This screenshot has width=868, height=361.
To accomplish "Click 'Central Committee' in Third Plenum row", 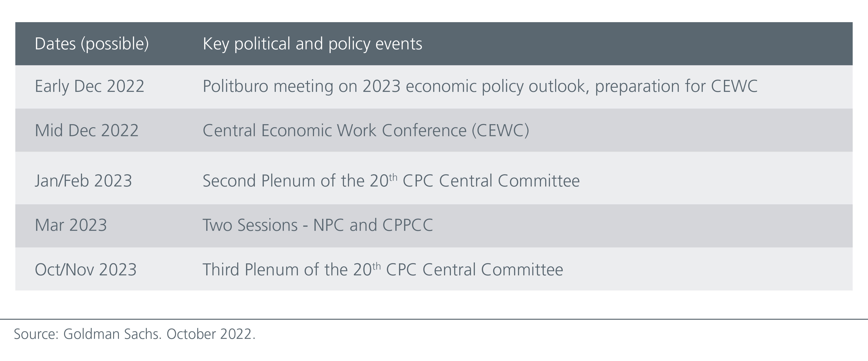I will pos(493,270).
